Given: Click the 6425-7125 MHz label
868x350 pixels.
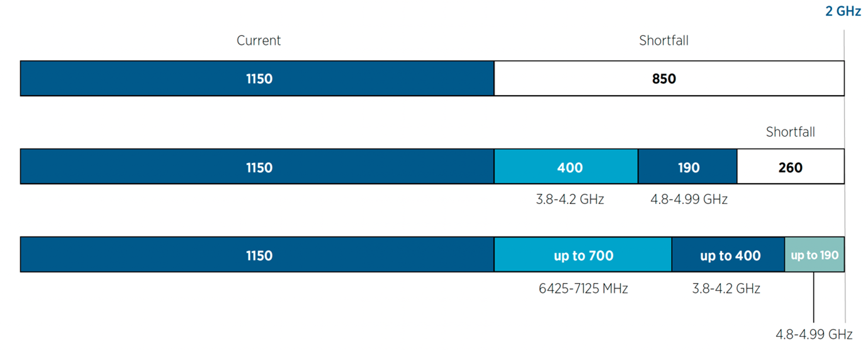Looking at the screenshot, I should click(x=583, y=289).
